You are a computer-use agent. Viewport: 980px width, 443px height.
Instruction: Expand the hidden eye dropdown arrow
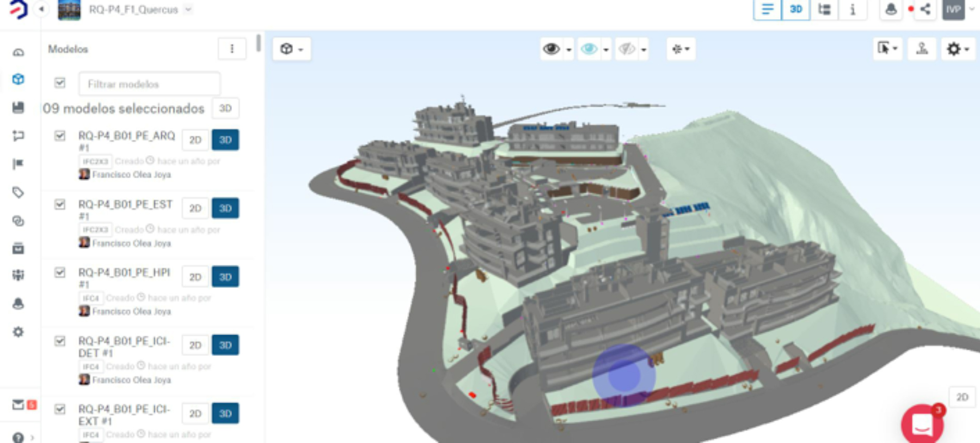point(644,50)
